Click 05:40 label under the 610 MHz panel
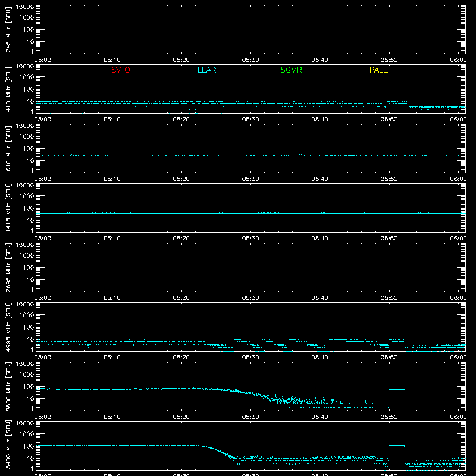The image size is (476, 476). 320,179
